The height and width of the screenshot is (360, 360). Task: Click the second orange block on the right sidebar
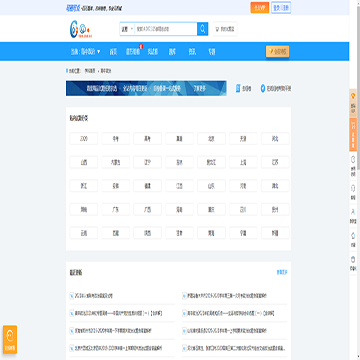click(x=353, y=134)
